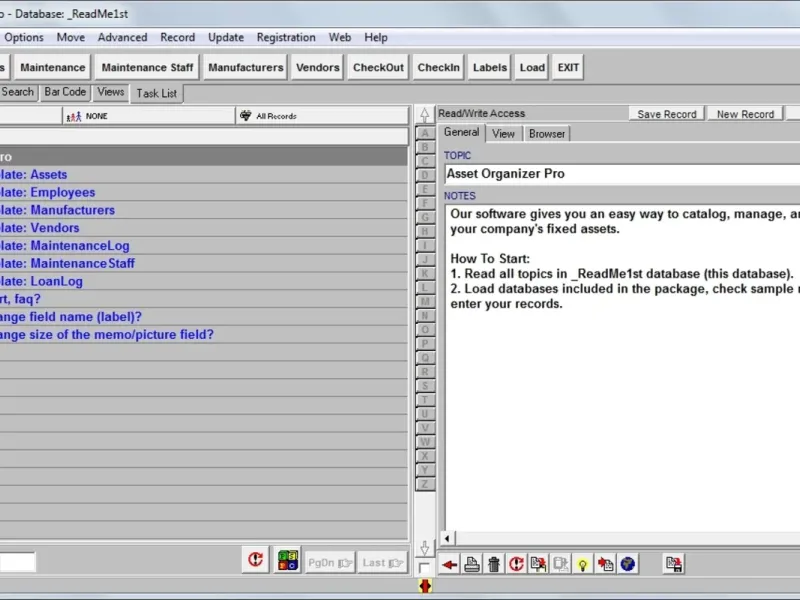Open the Advanced menu
This screenshot has width=800, height=600.
click(122, 37)
